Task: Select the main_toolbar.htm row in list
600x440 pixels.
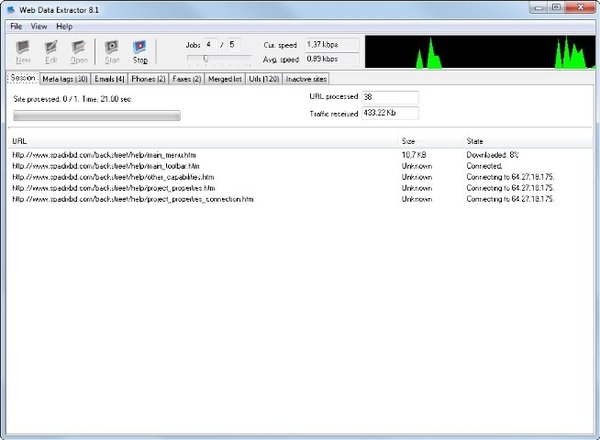Action: pyautogui.click(x=300, y=166)
